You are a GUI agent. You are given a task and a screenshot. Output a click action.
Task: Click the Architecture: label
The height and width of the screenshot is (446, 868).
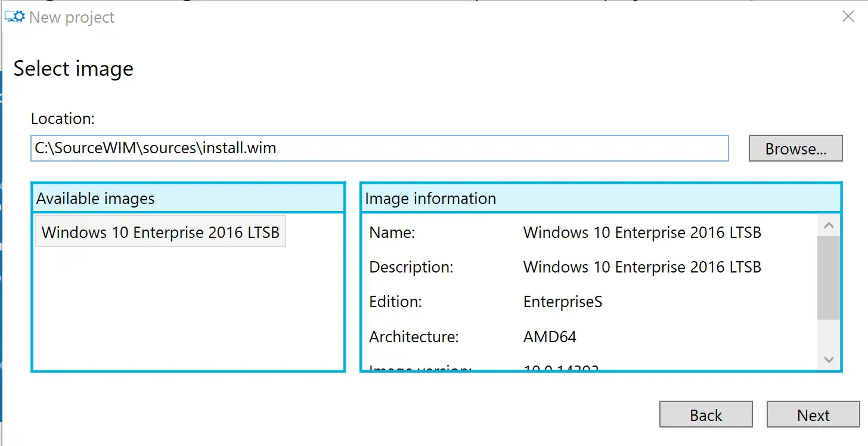coord(414,337)
